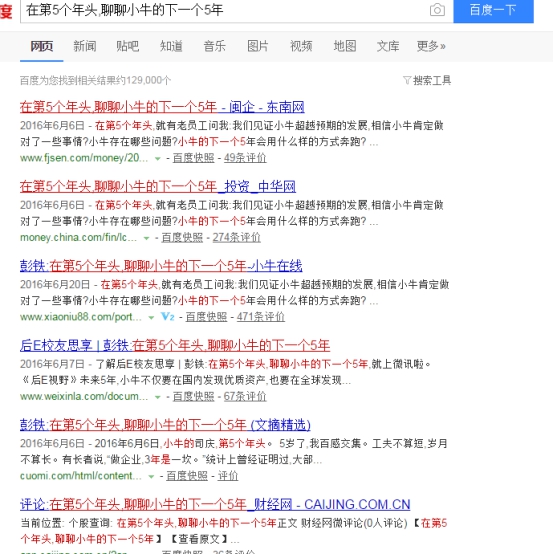Open the 后E校友思享 result title
This screenshot has width=554, height=554.
pos(175,345)
